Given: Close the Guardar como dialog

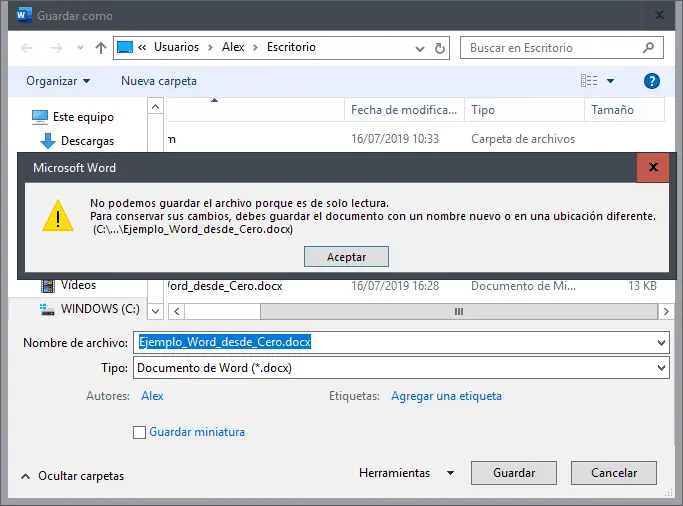Looking at the screenshot, I should coord(659,16).
